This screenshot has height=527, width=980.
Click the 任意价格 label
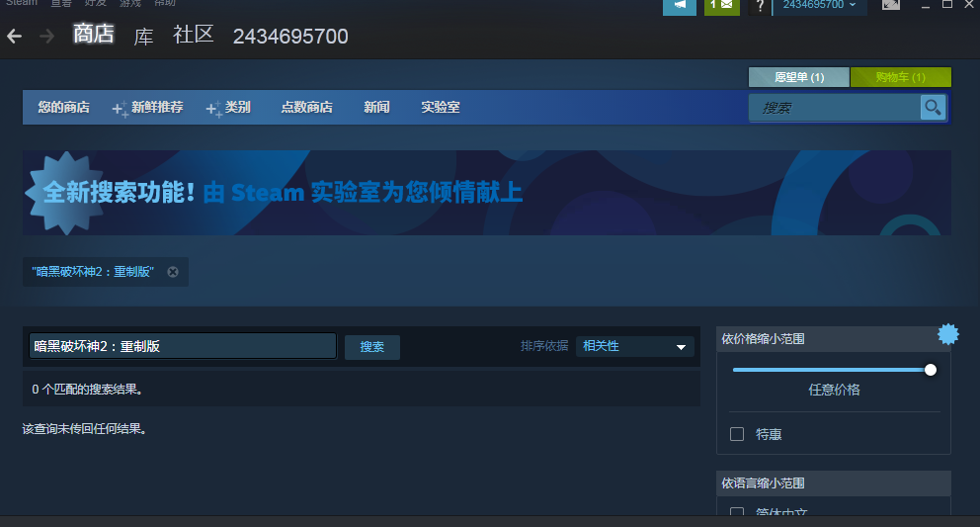point(834,390)
